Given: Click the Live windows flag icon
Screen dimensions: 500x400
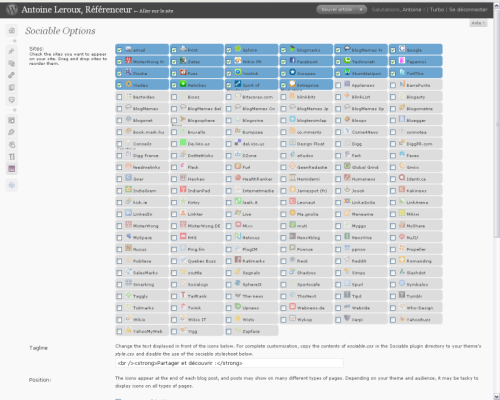Looking at the screenshot, I should [x=238, y=213].
